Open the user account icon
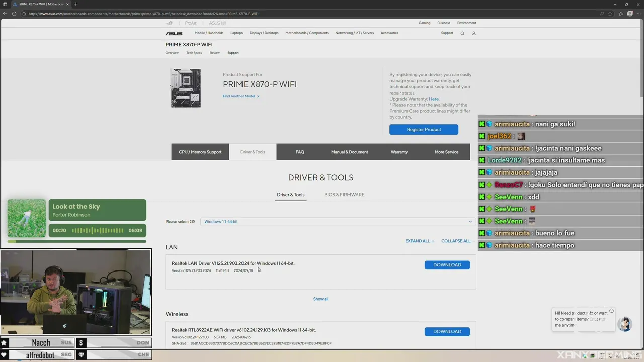The height and width of the screenshot is (362, 644). pos(473,33)
